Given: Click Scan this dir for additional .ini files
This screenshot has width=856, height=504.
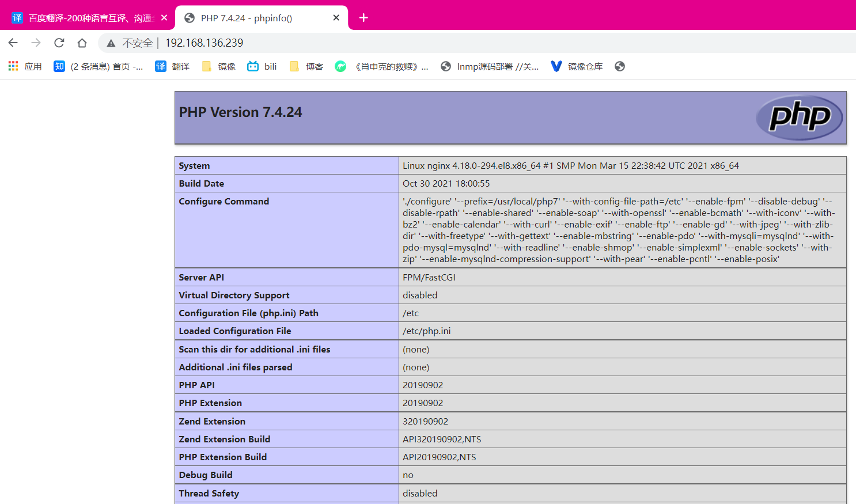Looking at the screenshot, I should (254, 350).
